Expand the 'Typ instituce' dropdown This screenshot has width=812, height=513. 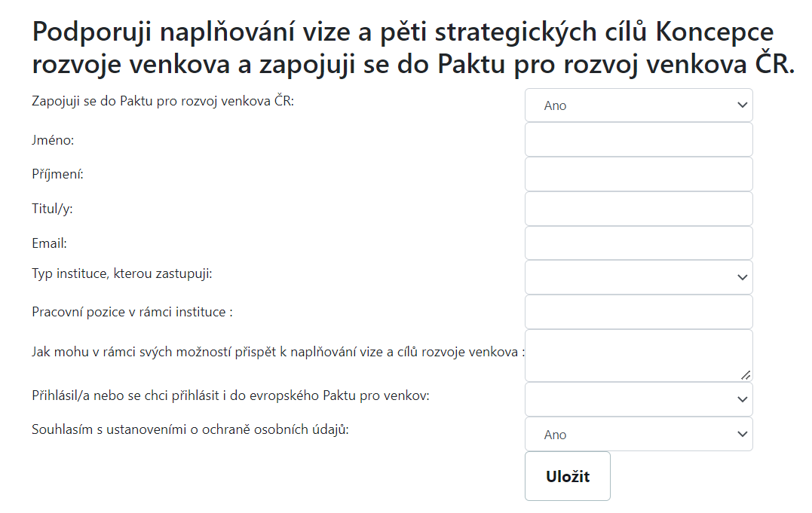click(x=639, y=277)
